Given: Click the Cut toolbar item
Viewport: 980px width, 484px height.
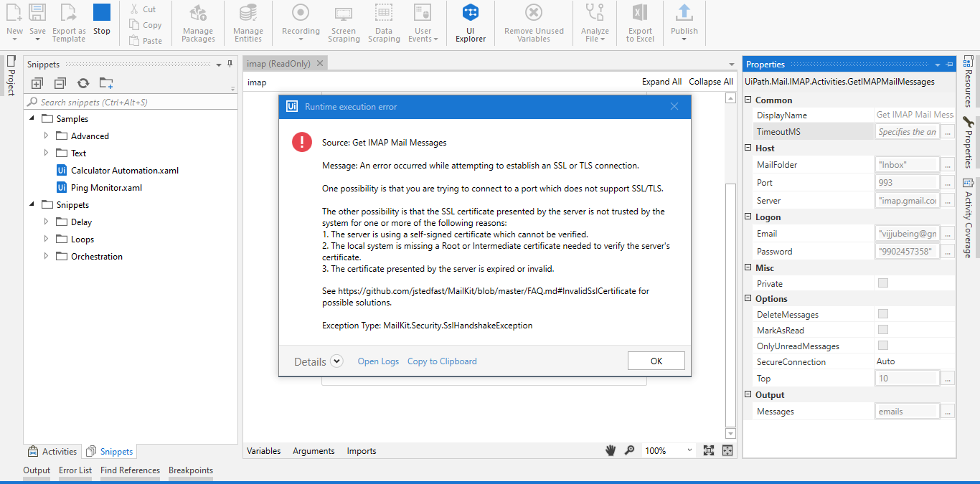Looking at the screenshot, I should point(143,9).
